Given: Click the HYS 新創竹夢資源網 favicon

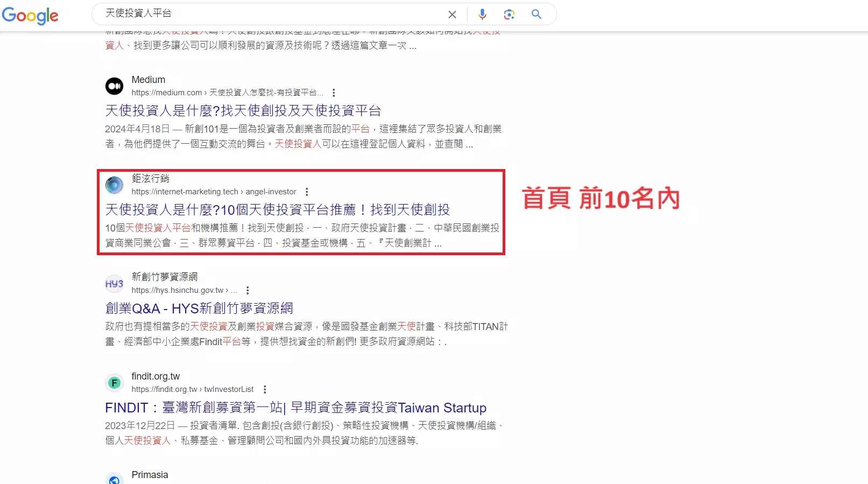Looking at the screenshot, I should (x=114, y=284).
